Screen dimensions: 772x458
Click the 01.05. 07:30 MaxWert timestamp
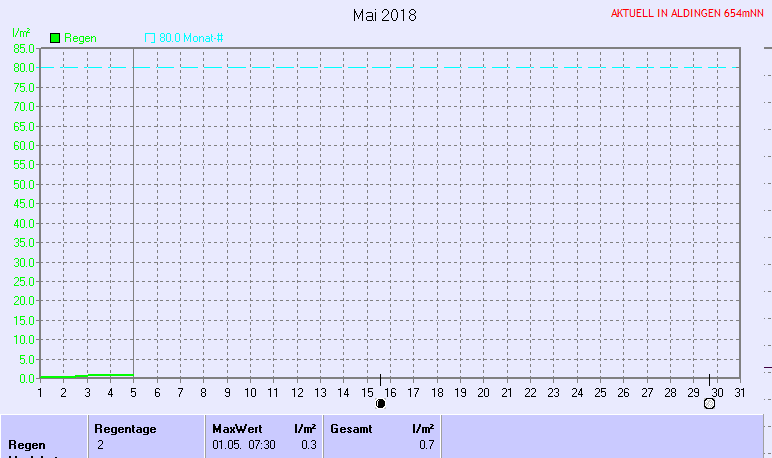[x=245, y=444]
